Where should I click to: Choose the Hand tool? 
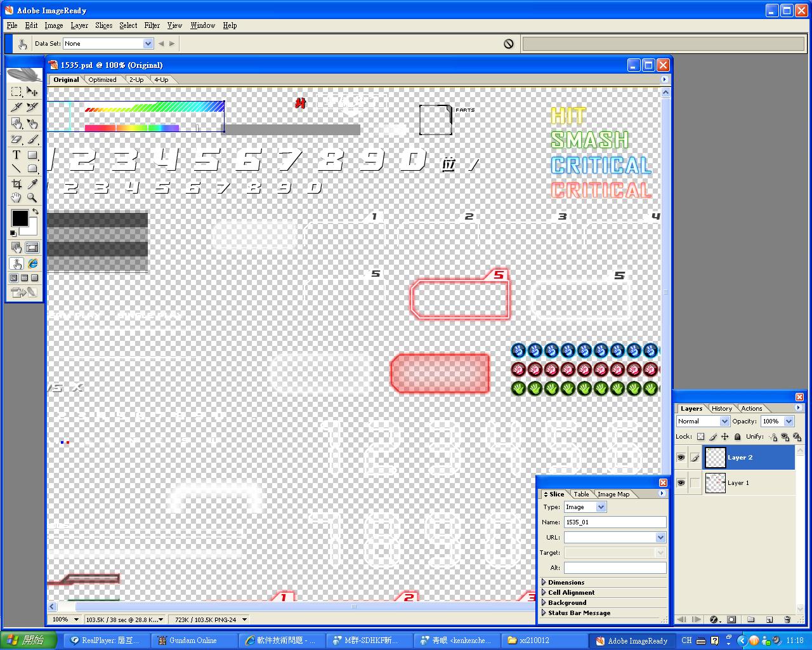coord(16,198)
